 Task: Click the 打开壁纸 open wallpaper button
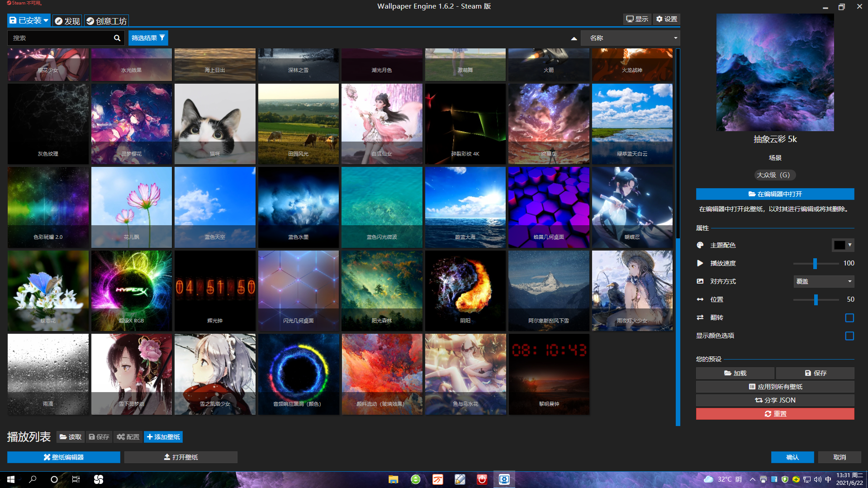181,457
